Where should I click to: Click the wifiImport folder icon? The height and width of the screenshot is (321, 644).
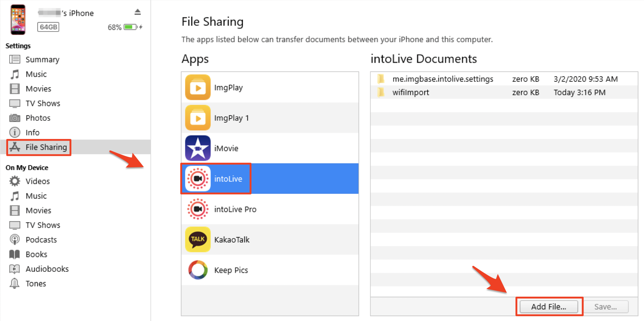[x=381, y=92]
